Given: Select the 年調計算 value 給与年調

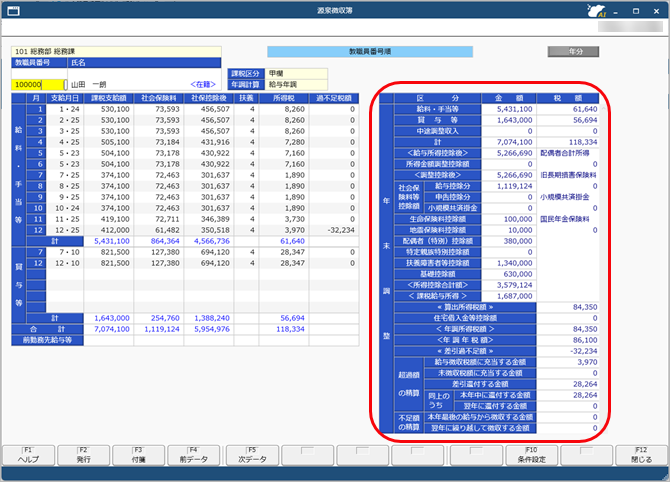Looking at the screenshot, I should click(296, 84).
